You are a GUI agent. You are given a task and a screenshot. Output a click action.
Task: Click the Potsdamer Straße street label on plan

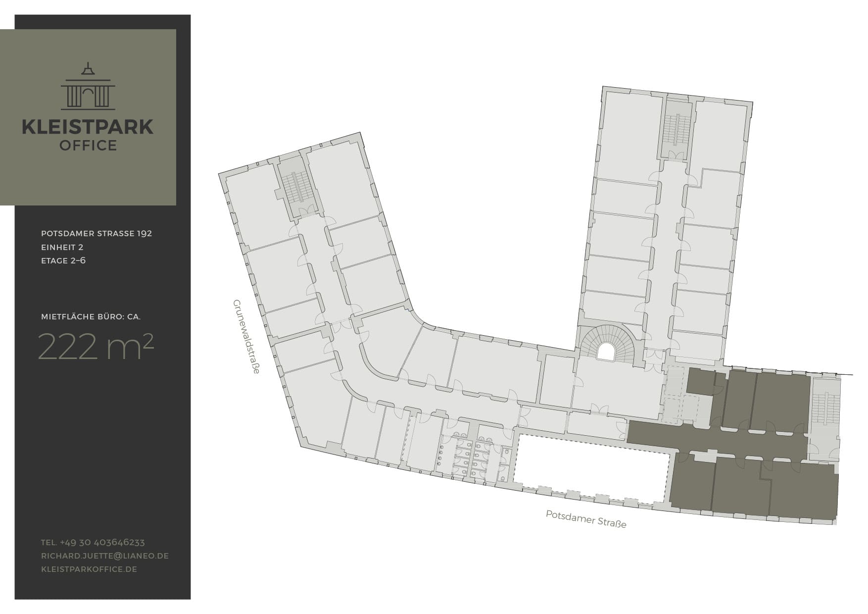click(586, 519)
